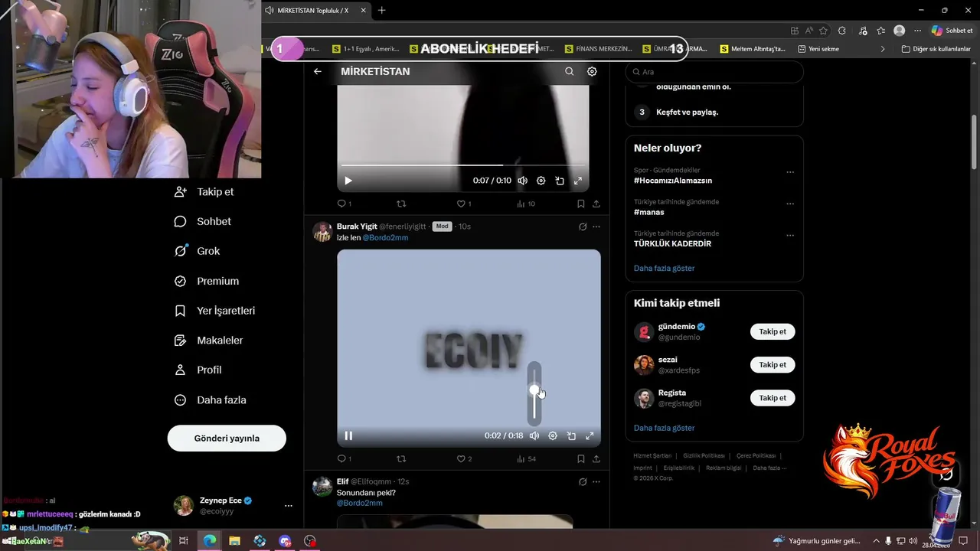View analytics showing 54 views
The width and height of the screenshot is (980, 551).
526,458
